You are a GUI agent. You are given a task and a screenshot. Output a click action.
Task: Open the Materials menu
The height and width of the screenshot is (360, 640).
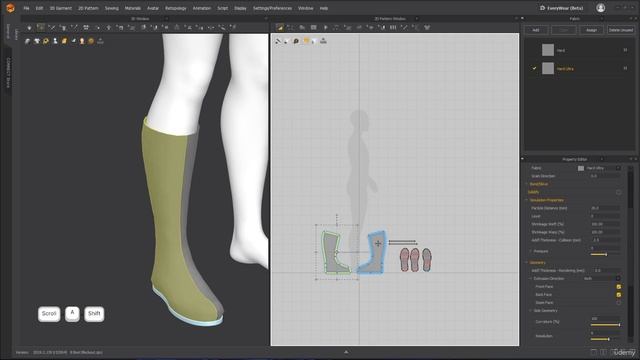[x=133, y=8]
